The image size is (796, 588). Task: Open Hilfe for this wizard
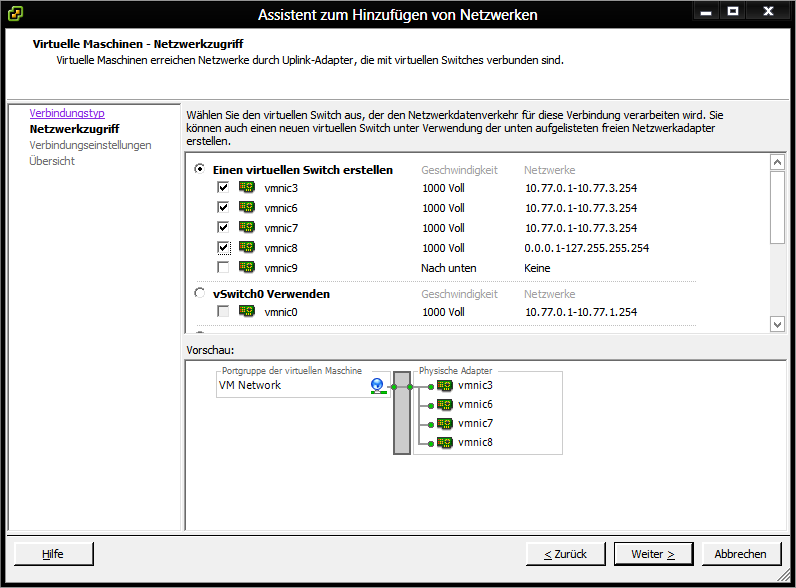click(53, 553)
